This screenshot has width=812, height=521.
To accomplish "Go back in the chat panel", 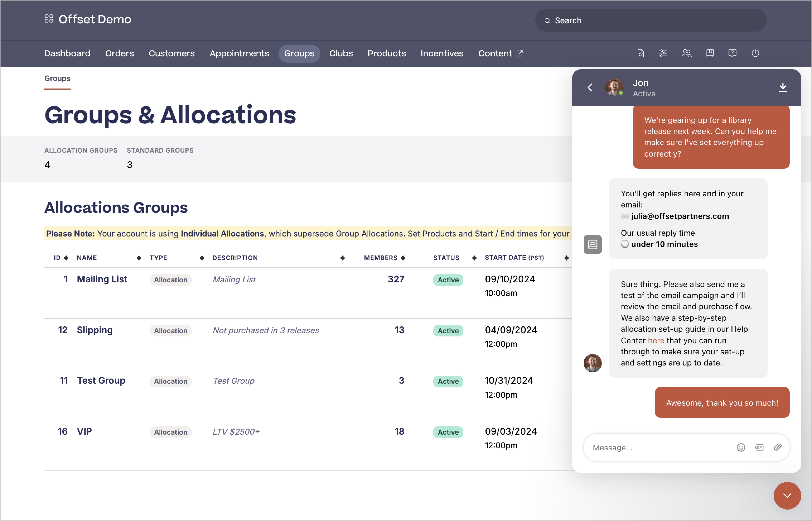I will coord(590,88).
